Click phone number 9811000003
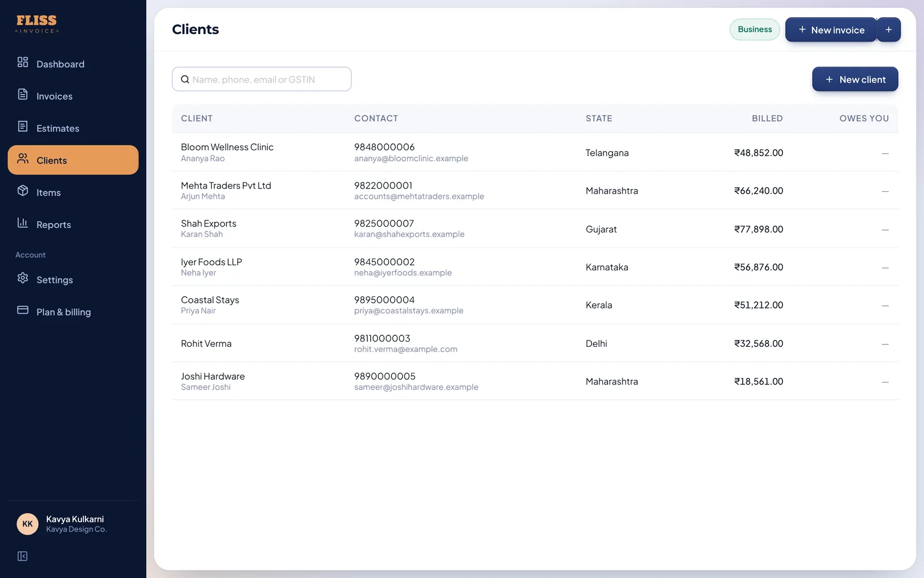This screenshot has width=924, height=578. pyautogui.click(x=382, y=338)
